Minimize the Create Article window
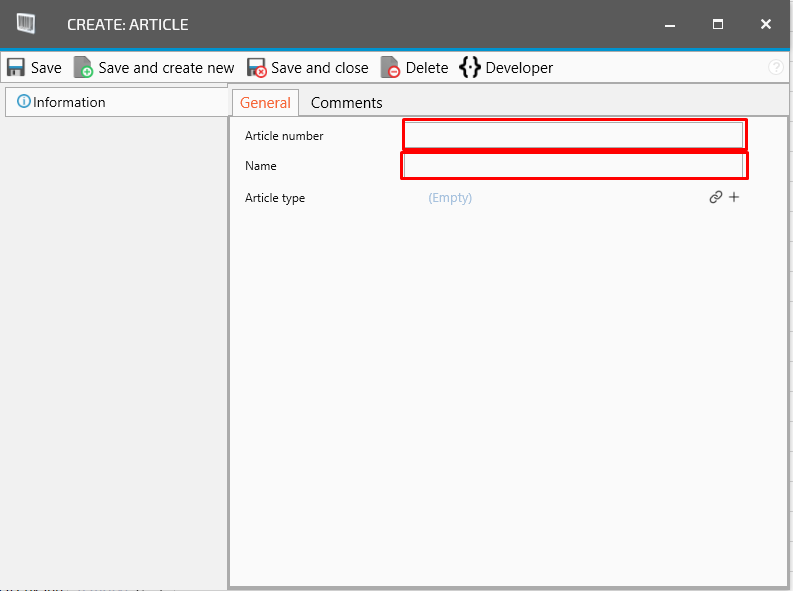Screen dimensions: 793x591 click(670, 24)
